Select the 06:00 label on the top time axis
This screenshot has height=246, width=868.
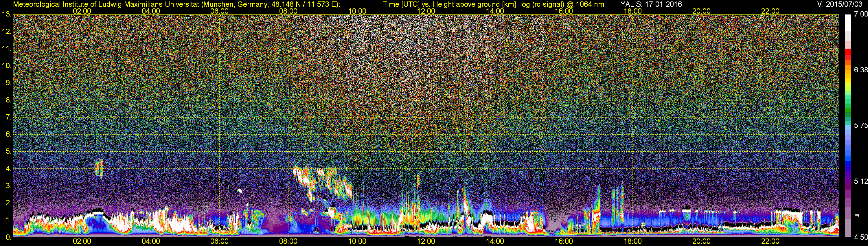[x=219, y=11]
